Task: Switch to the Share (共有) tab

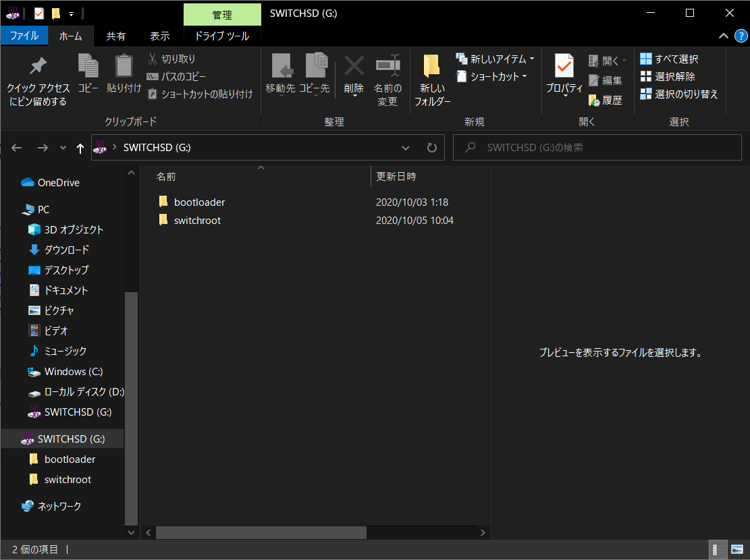Action: point(115,36)
